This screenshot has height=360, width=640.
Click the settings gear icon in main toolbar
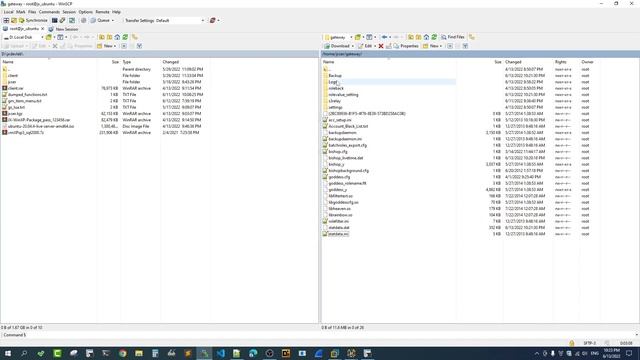(x=84, y=20)
